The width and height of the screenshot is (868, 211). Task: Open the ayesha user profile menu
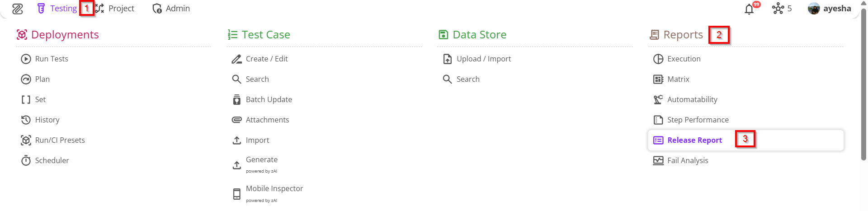(830, 9)
